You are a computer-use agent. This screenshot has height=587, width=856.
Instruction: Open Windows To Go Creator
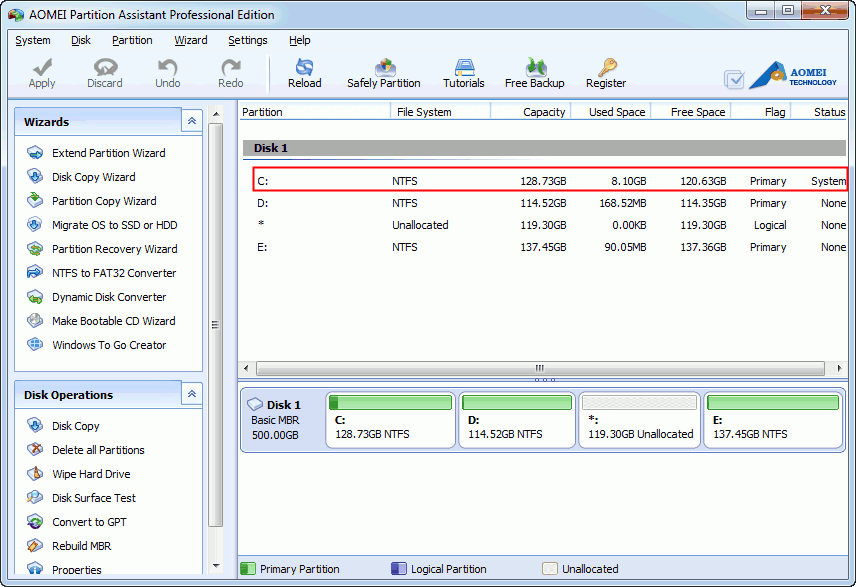pyautogui.click(x=109, y=345)
